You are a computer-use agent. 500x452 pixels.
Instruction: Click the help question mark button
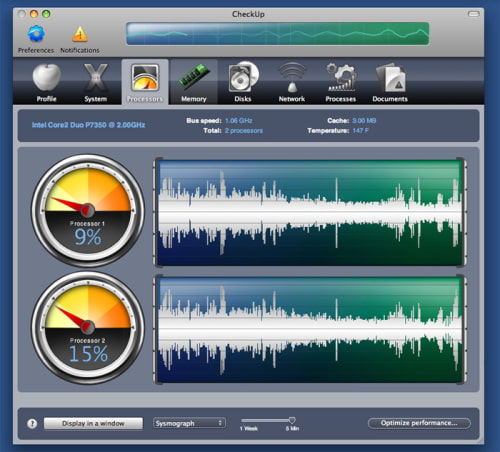32,423
